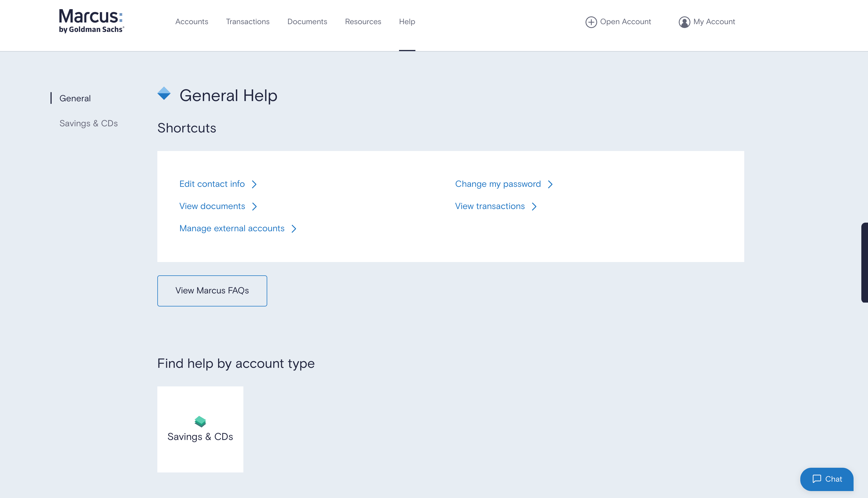This screenshot has width=868, height=498.
Task: Click chevron next to Edit contact info
Action: coord(254,184)
